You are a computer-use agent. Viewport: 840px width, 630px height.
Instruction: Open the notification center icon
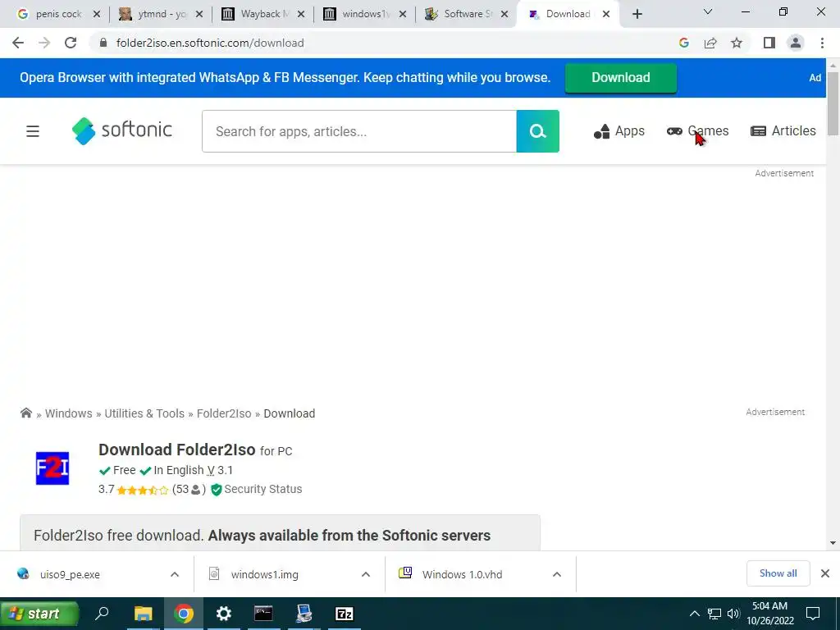[813, 614]
